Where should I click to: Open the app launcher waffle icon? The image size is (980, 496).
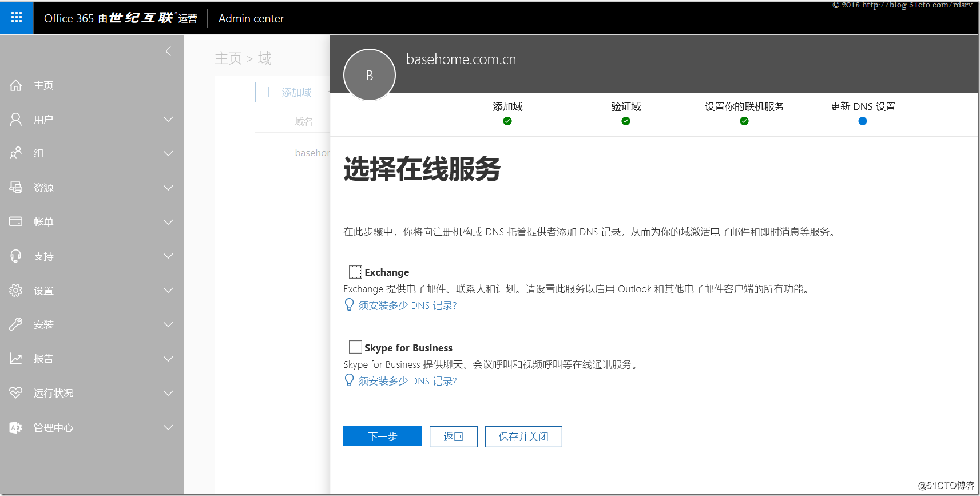click(17, 18)
